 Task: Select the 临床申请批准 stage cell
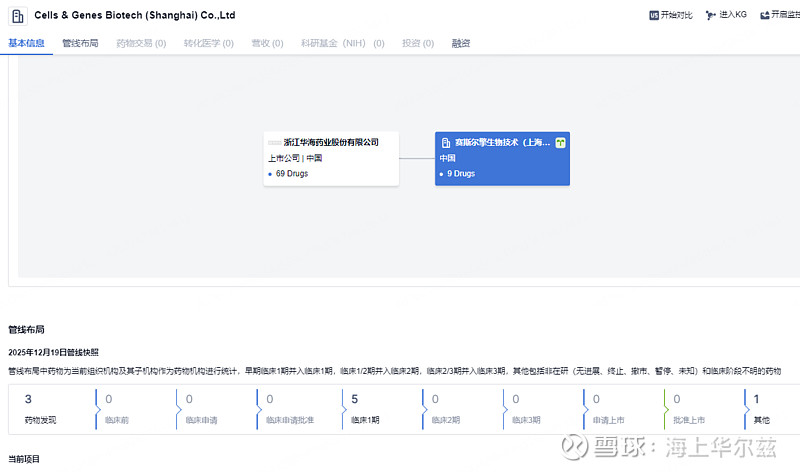pyautogui.click(x=298, y=409)
